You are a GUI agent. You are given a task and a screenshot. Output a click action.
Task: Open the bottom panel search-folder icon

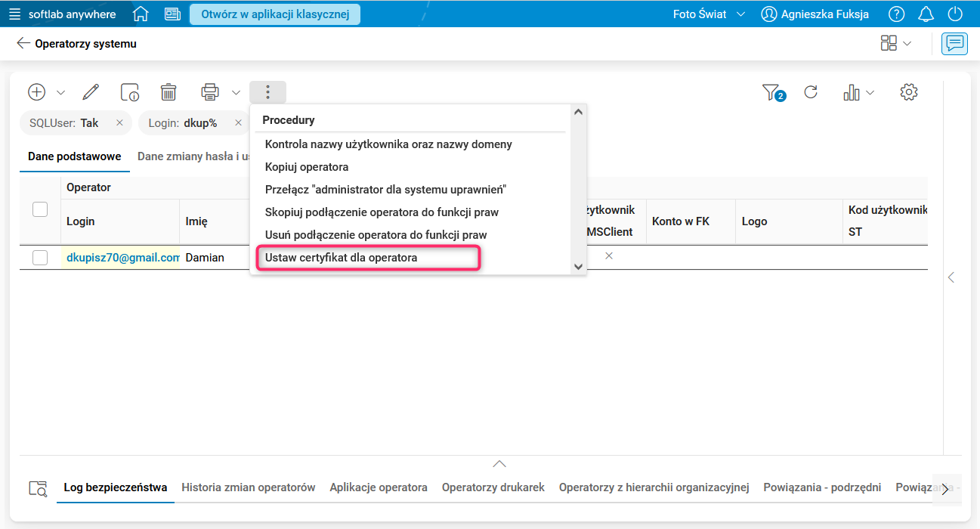click(37, 488)
